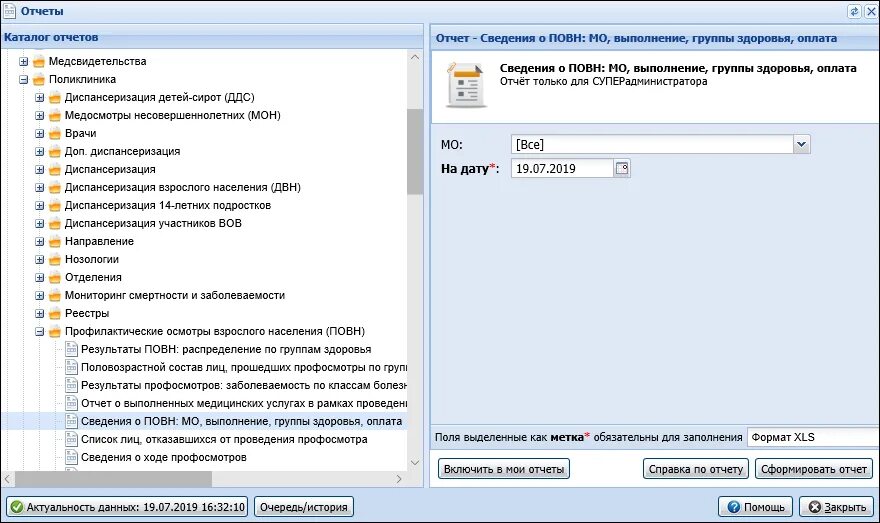Close the Отчеты window
This screenshot has height=523, width=880.
[871, 11]
